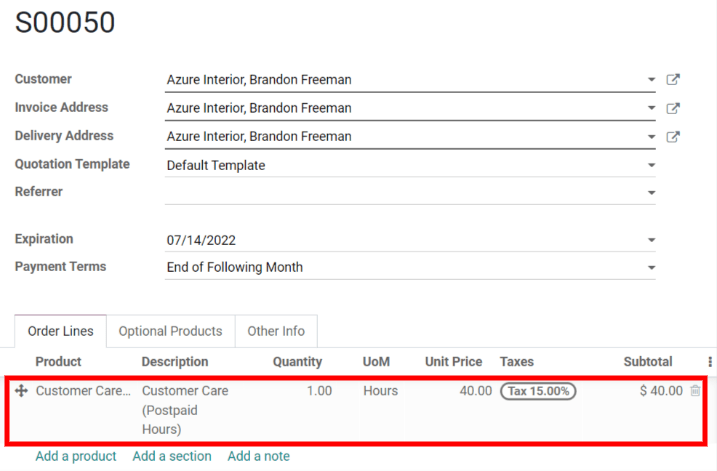This screenshot has height=471, width=717.
Task: Delete the Customer Care order line
Action: point(695,391)
